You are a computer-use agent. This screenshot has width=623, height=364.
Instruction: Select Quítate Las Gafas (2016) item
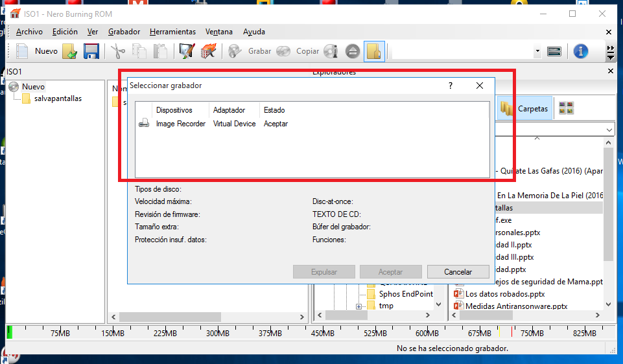(551, 171)
